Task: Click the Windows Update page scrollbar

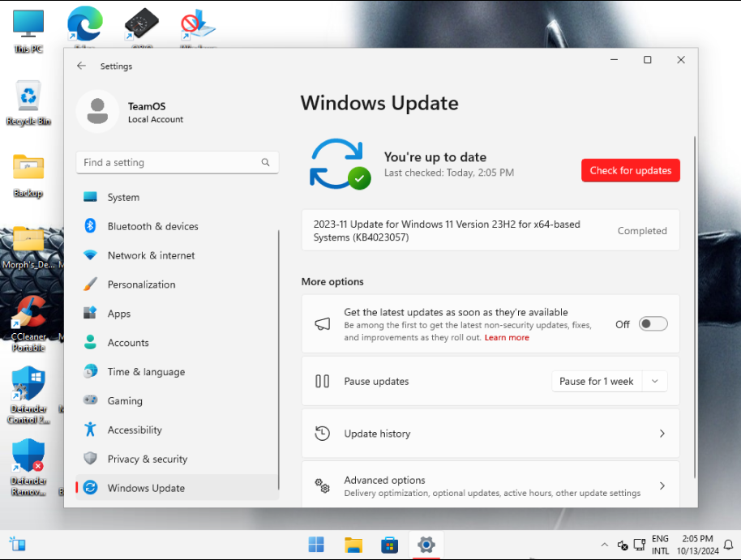Action: coord(694,307)
